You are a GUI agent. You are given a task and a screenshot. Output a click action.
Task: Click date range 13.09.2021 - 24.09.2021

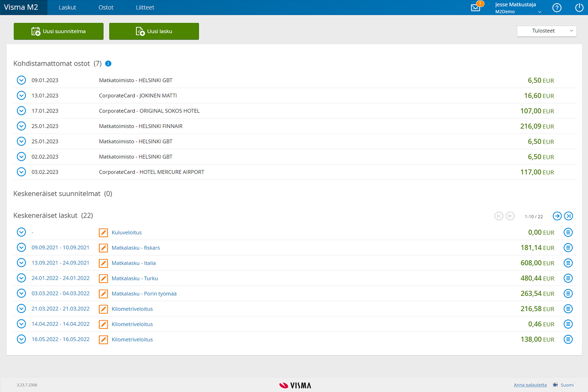click(x=60, y=263)
